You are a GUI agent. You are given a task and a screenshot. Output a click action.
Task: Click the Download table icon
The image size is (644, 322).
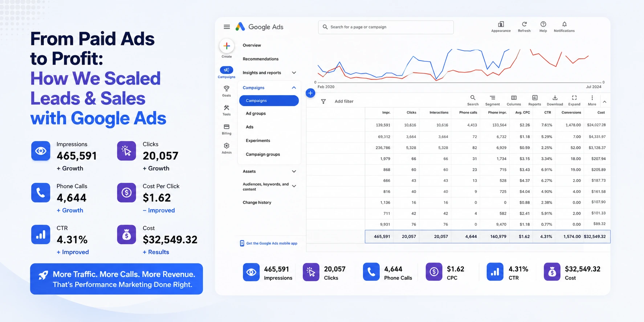coord(555,98)
